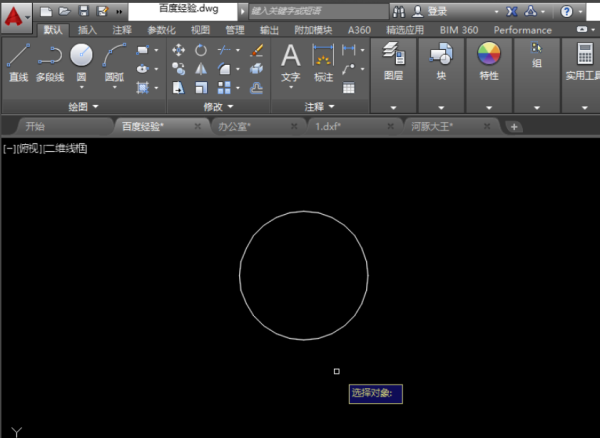
Task: Activate the Scale tool
Action: click(x=201, y=88)
